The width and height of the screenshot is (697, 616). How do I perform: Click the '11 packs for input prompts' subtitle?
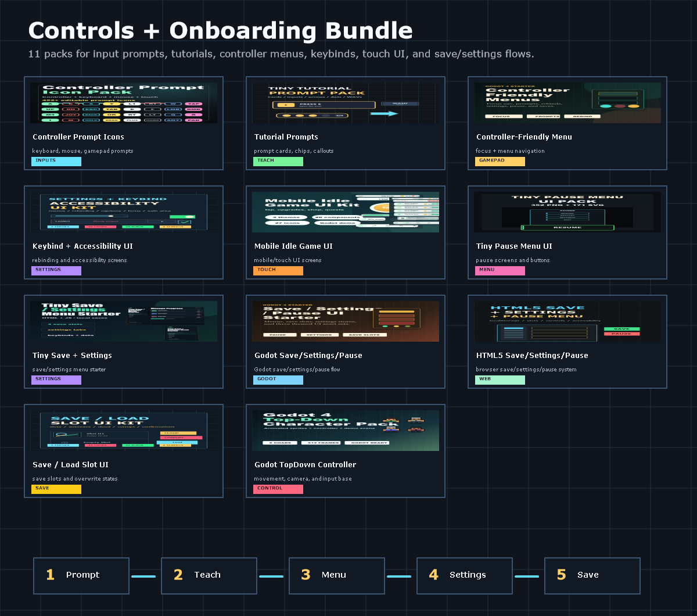(x=281, y=55)
